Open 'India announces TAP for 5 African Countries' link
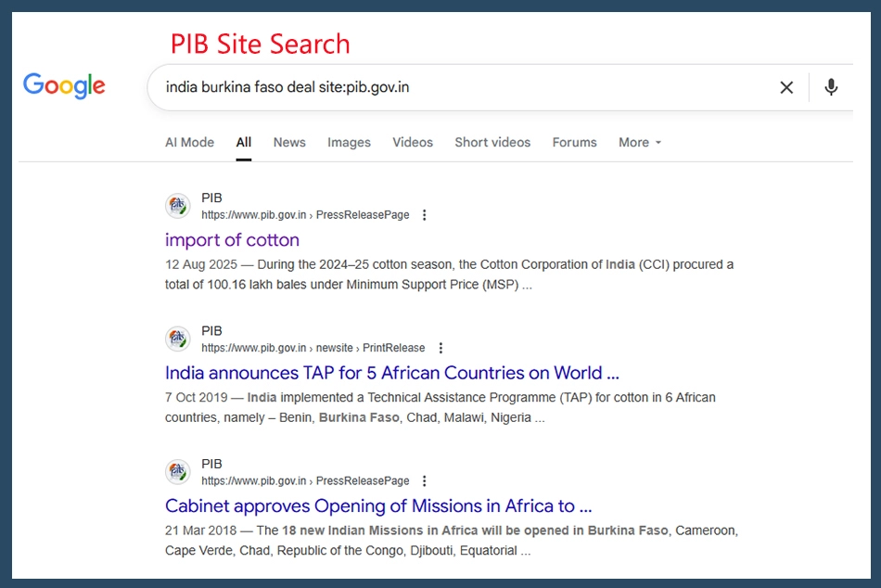Image resolution: width=881 pixels, height=588 pixels. (x=391, y=373)
